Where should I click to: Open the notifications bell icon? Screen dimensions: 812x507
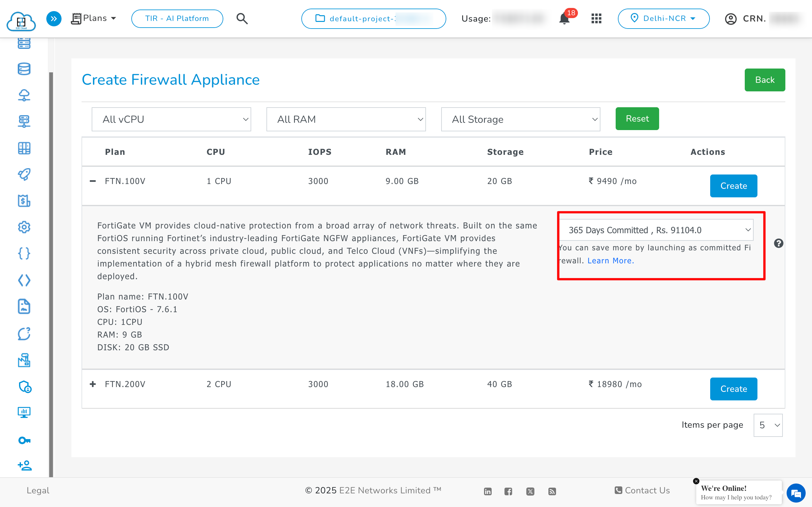coord(565,19)
